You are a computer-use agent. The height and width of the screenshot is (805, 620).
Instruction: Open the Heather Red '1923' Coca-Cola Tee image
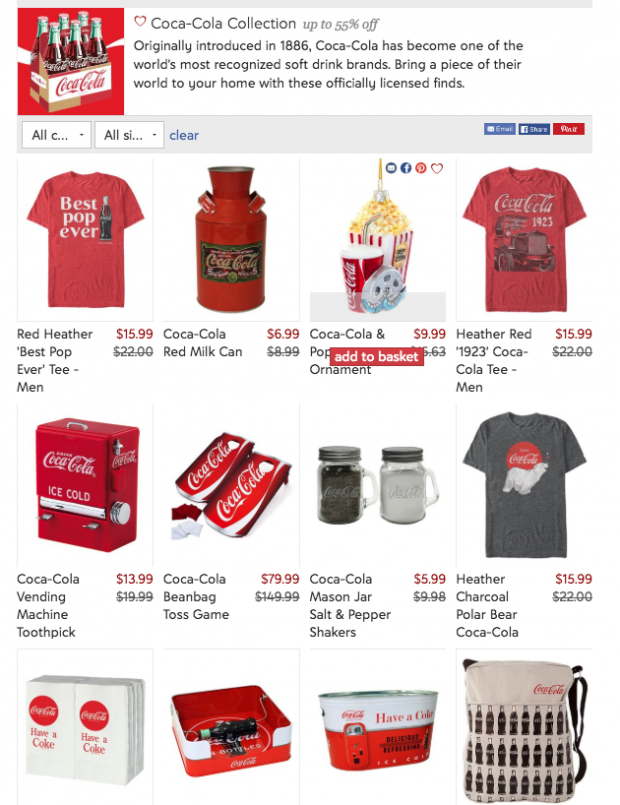pos(524,240)
